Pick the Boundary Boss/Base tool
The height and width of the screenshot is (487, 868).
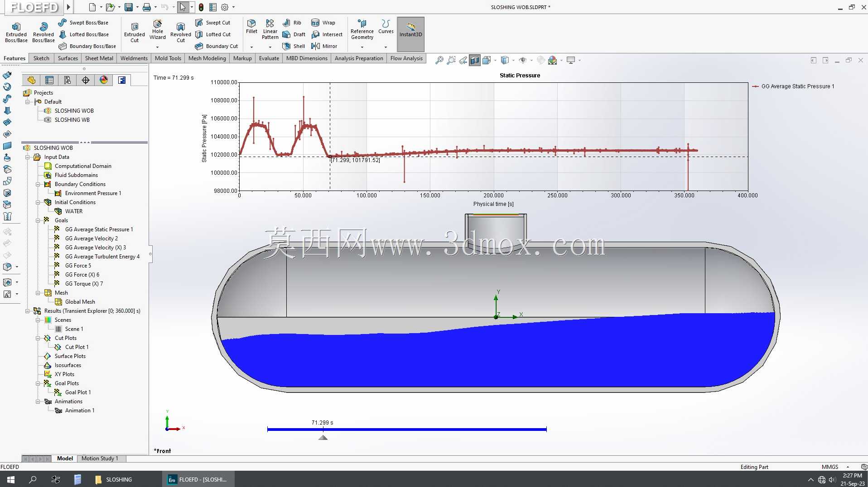point(87,46)
